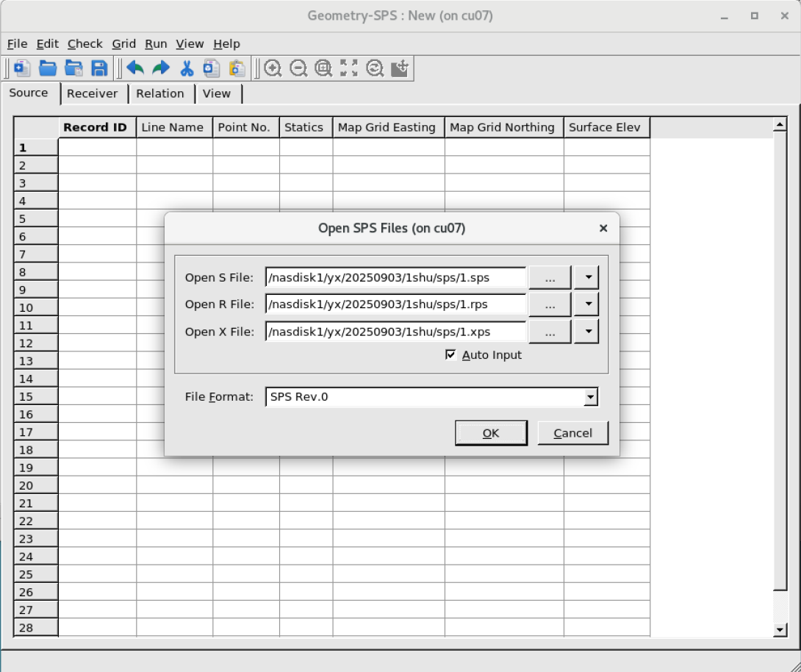Image resolution: width=801 pixels, height=672 pixels.
Task: Toggle the Auto Input checkbox
Action: pyautogui.click(x=451, y=355)
